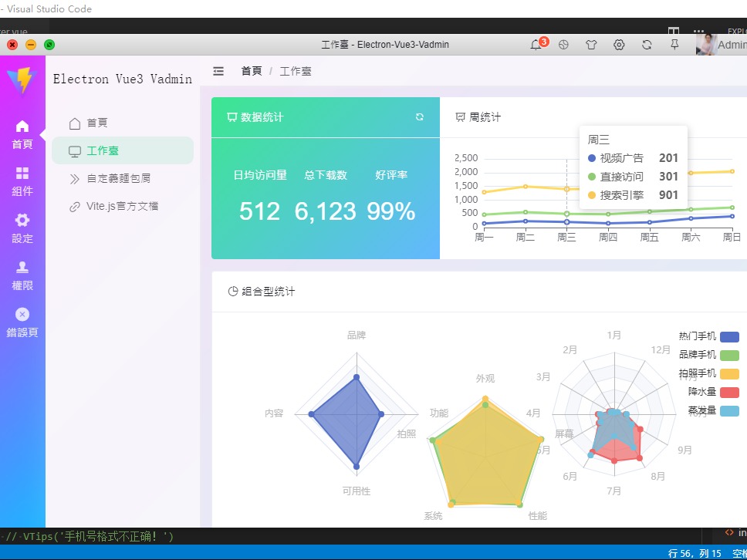Open the 組件 section in left rail

[x=22, y=180]
